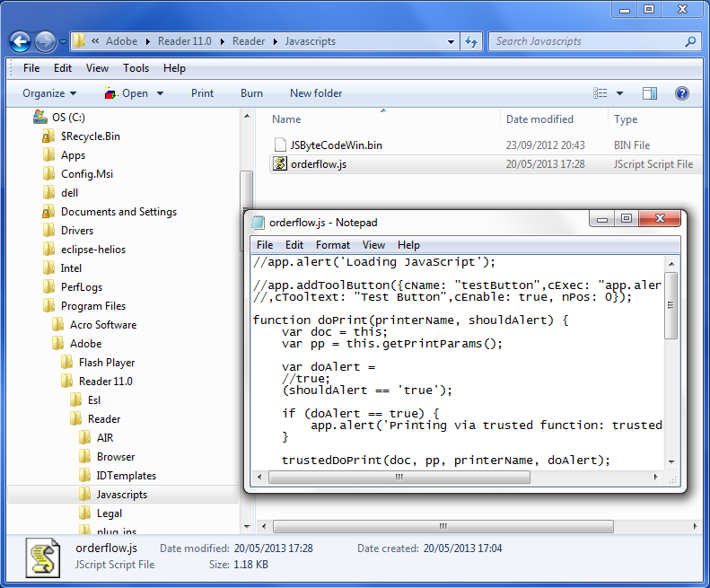This screenshot has width=710, height=588.
Task: Click the Notepad title bar icon
Action: tap(258, 223)
